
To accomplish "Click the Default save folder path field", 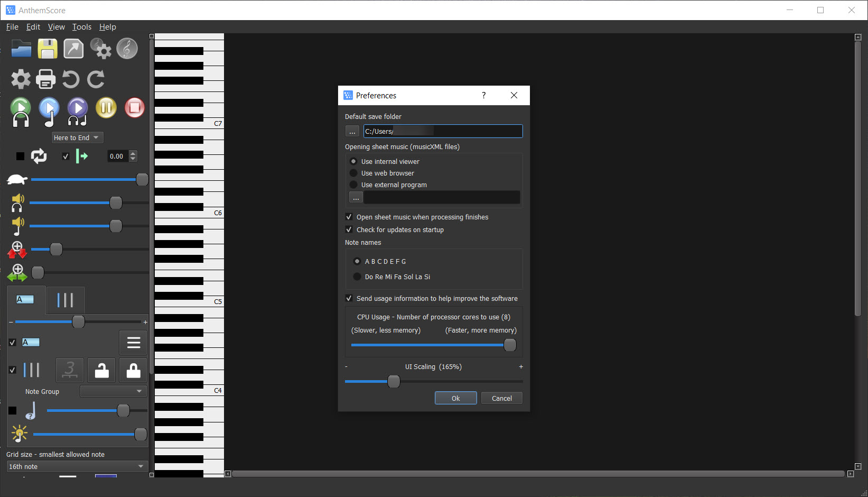I will coord(443,131).
